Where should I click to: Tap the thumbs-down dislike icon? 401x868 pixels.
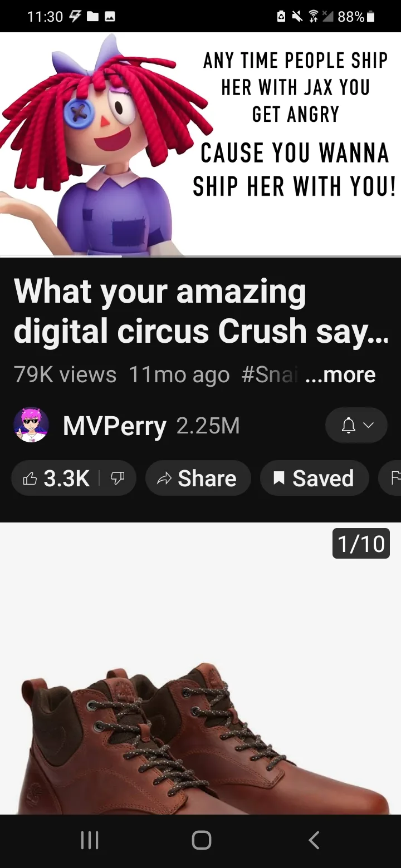(118, 478)
